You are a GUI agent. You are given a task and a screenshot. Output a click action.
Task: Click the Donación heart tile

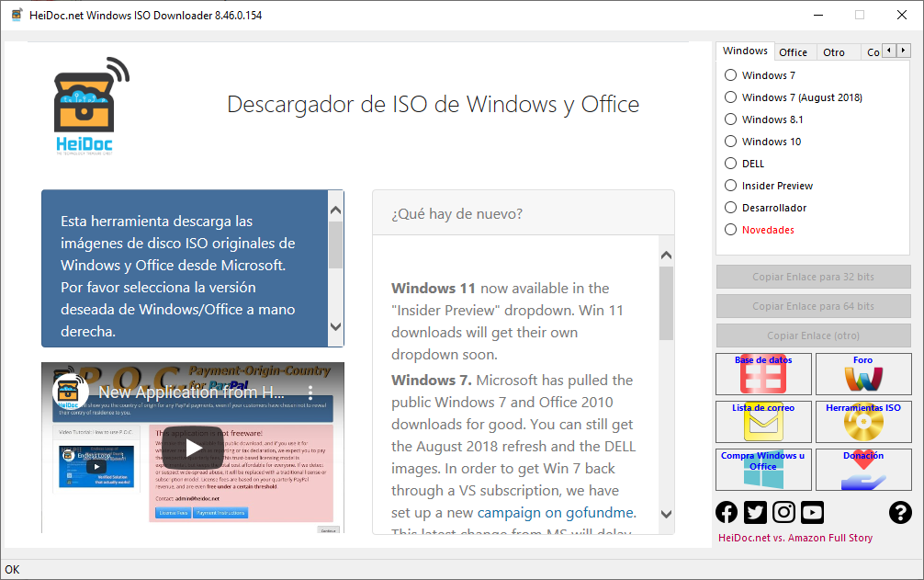862,470
